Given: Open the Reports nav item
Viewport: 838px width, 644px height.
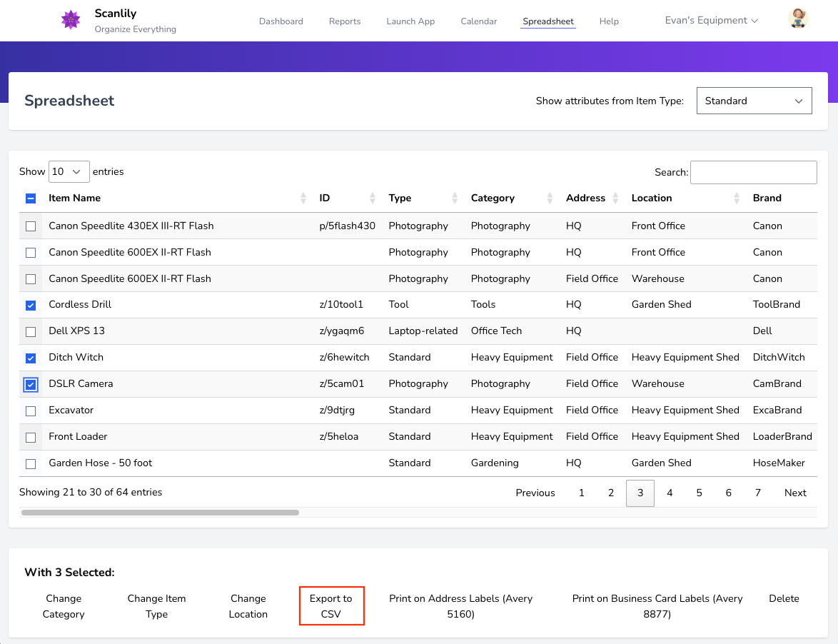Looking at the screenshot, I should pyautogui.click(x=345, y=21).
